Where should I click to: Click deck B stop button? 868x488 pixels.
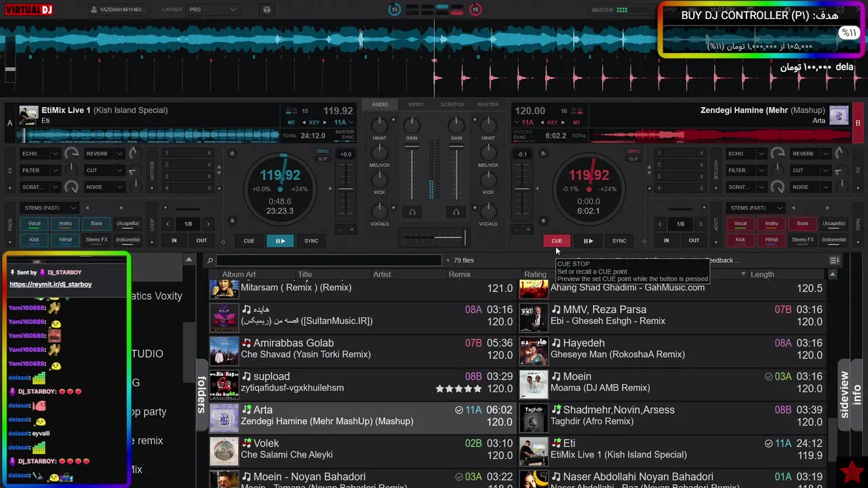(x=543, y=220)
